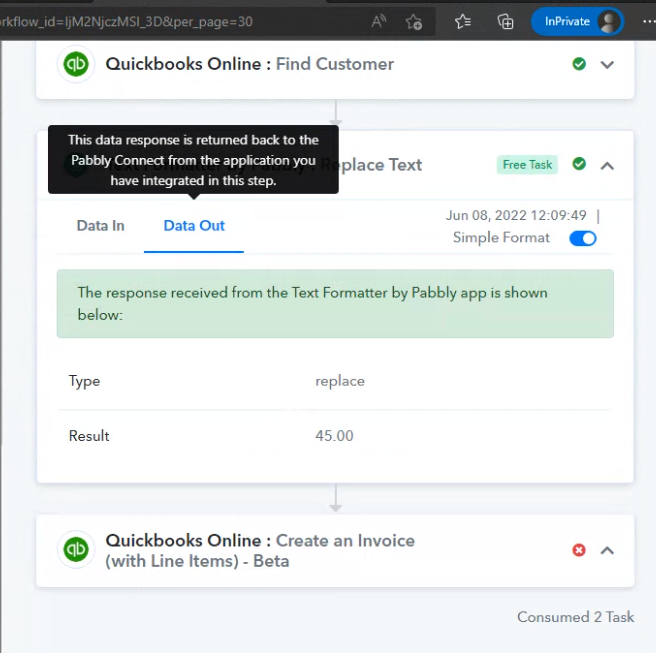
Task: Collapse the Create an Invoice step chevron
Action: 607,550
